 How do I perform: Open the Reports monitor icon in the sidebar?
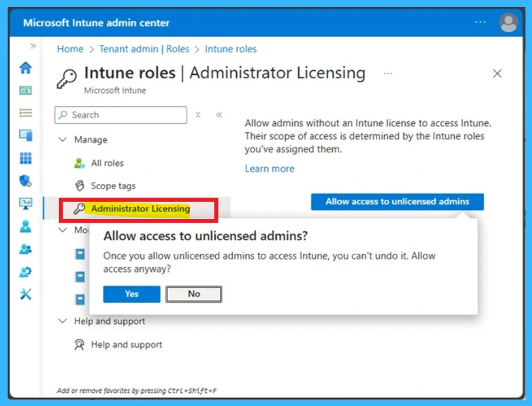coord(25,204)
